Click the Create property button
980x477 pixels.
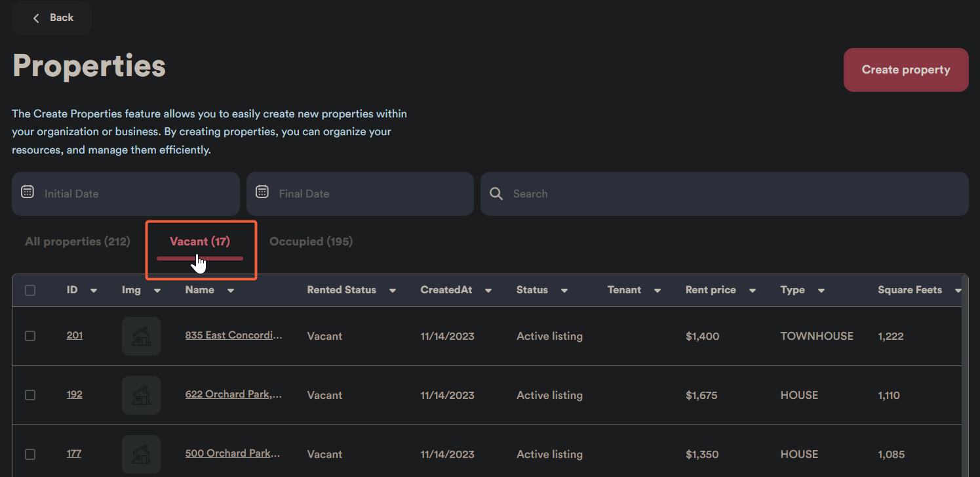(x=905, y=70)
